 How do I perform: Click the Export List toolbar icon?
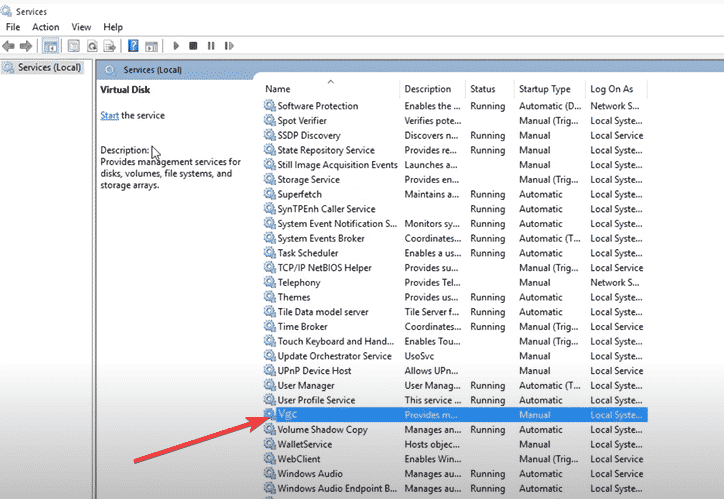click(110, 46)
